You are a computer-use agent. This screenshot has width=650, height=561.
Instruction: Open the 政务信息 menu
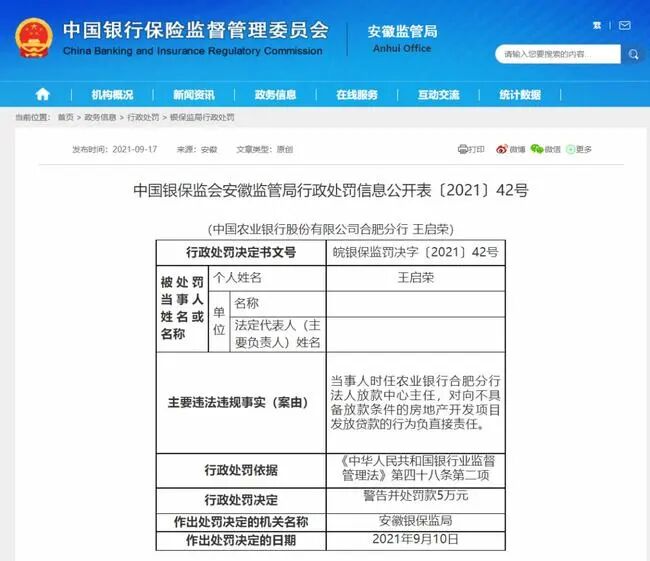click(275, 95)
